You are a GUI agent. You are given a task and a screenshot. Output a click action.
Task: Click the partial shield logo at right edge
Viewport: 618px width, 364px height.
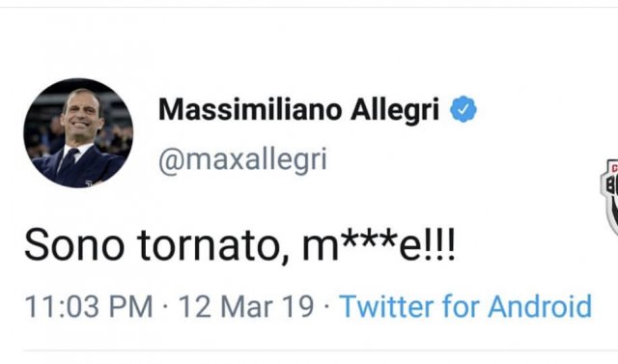tap(609, 198)
